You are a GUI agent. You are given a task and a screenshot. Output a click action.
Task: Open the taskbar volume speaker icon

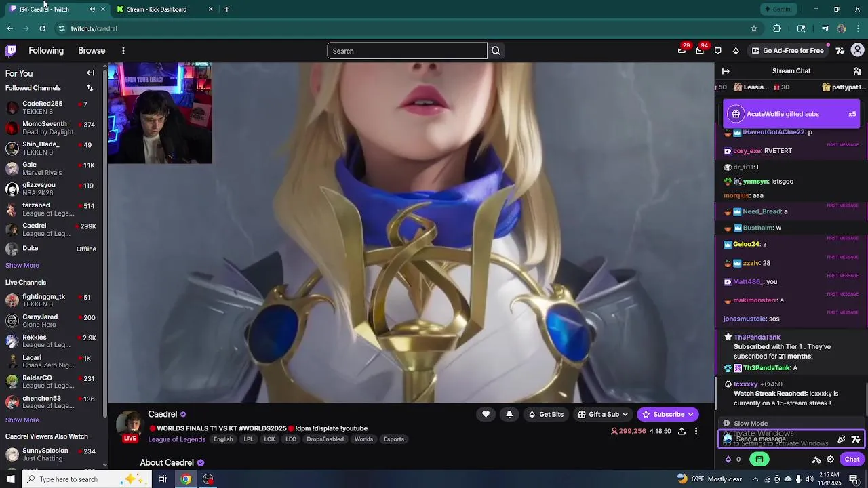click(x=810, y=479)
